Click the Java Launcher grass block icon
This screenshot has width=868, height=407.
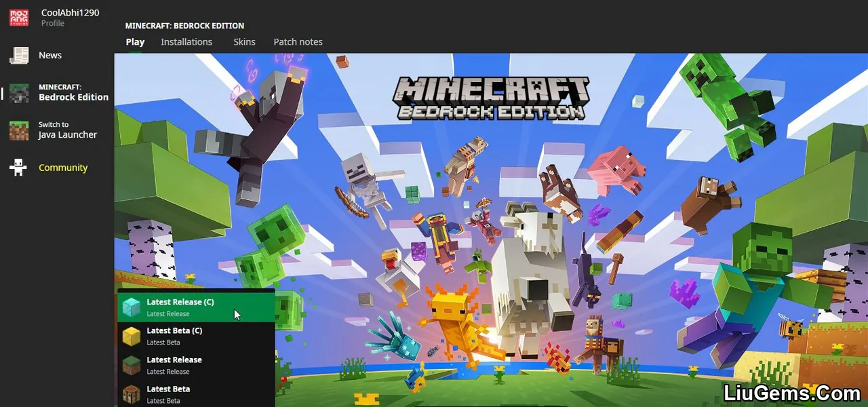point(19,130)
